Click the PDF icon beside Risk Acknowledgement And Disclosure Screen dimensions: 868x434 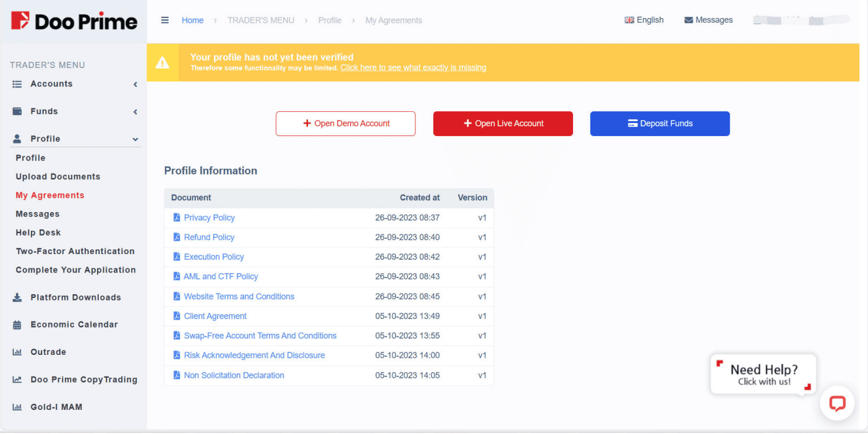point(176,355)
